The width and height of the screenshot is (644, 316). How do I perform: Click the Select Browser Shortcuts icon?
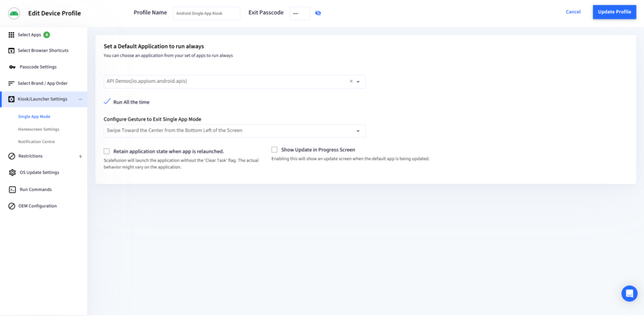[11, 50]
